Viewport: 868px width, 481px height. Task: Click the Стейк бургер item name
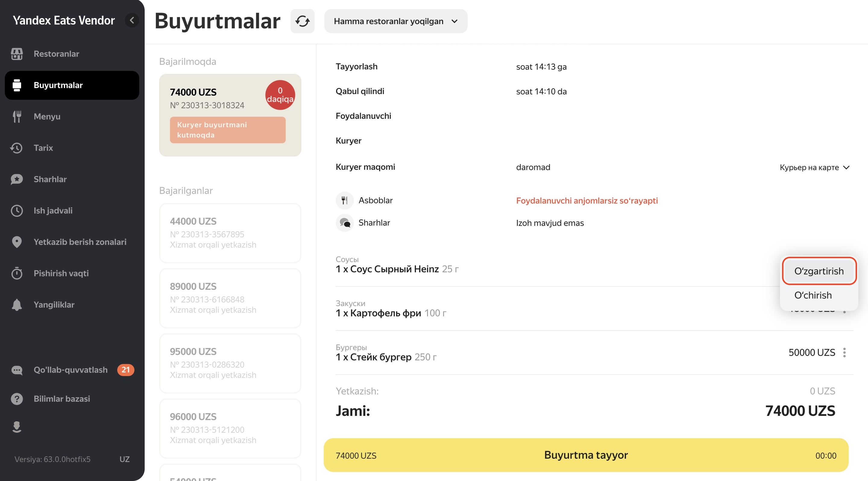pyautogui.click(x=380, y=357)
